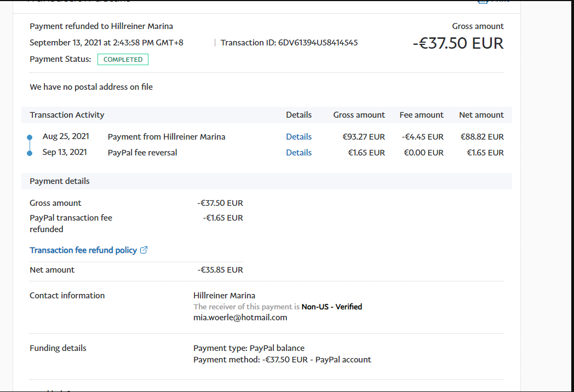Click the Transaction ID 6DV61394U58414545
The image size is (574, 392).
318,43
